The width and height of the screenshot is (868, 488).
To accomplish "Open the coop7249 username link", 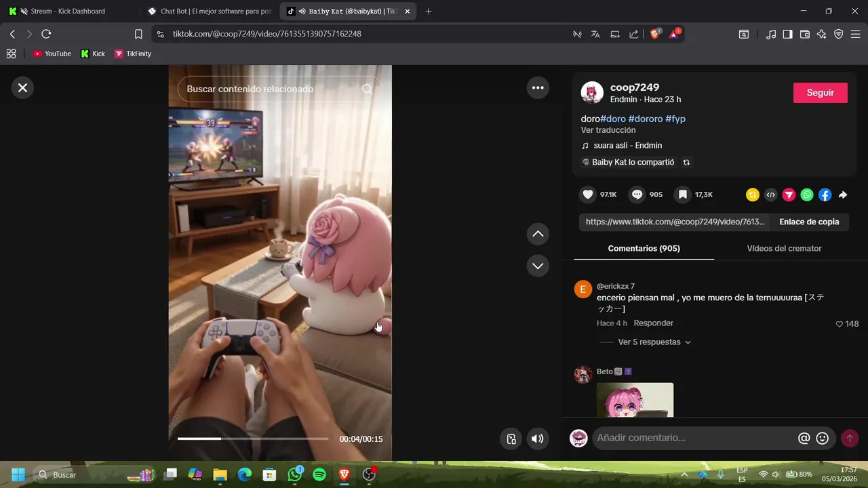I will 635,87.
